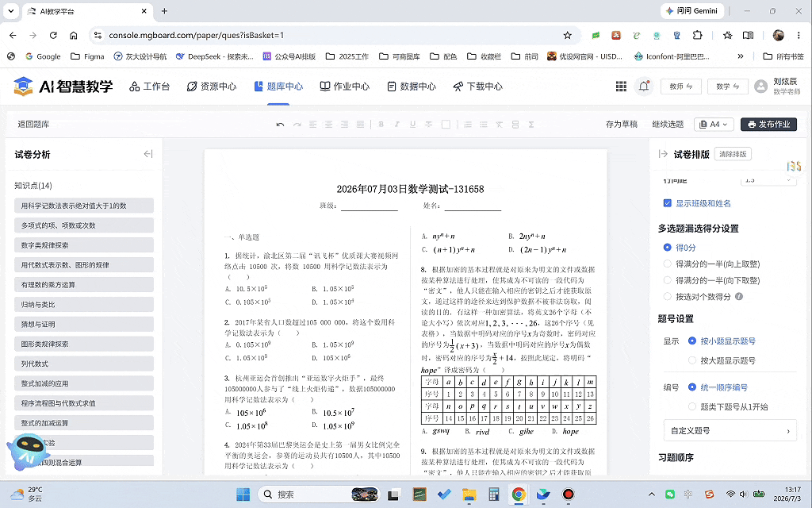The width and height of the screenshot is (812, 508).
Task: Open the Chrome tab search dropdown
Action: tap(11, 11)
